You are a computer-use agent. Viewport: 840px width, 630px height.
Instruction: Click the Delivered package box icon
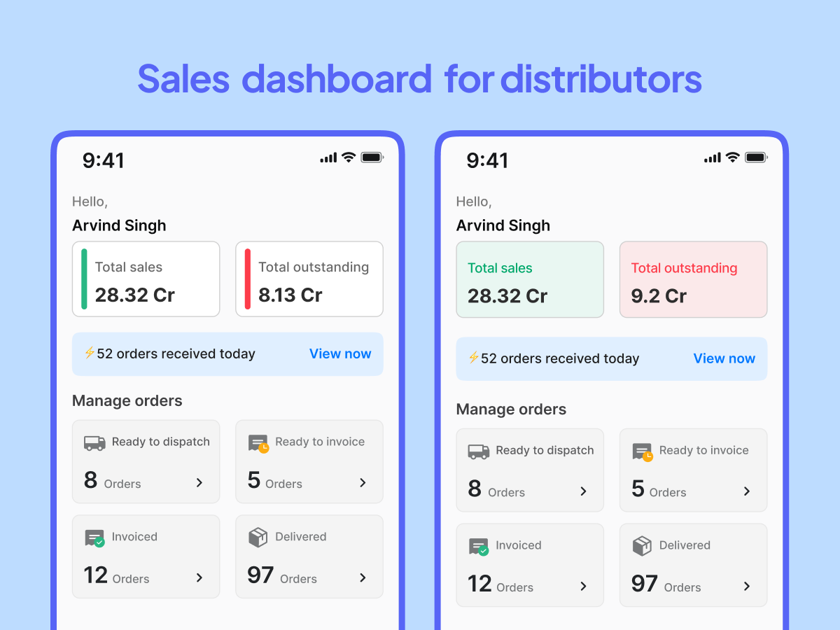click(x=256, y=537)
